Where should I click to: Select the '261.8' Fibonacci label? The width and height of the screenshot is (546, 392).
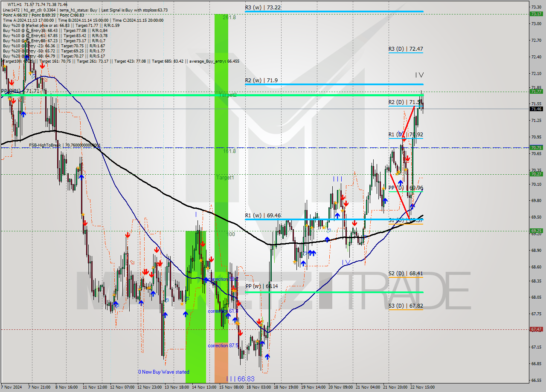point(229,17)
